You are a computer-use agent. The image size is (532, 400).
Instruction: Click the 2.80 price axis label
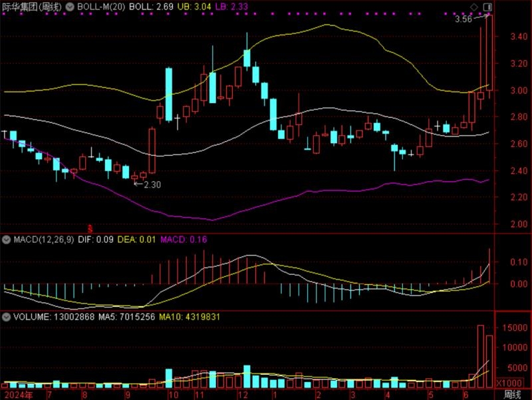(x=519, y=117)
